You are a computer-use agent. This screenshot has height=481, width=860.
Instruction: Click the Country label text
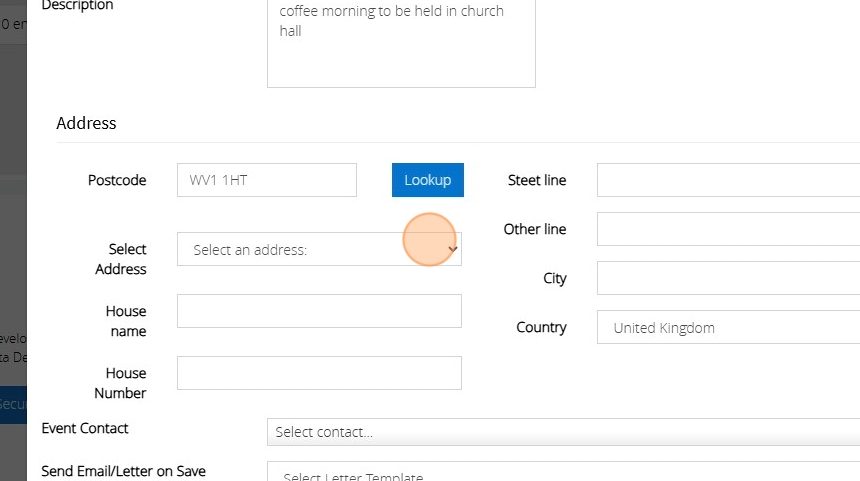click(x=541, y=327)
